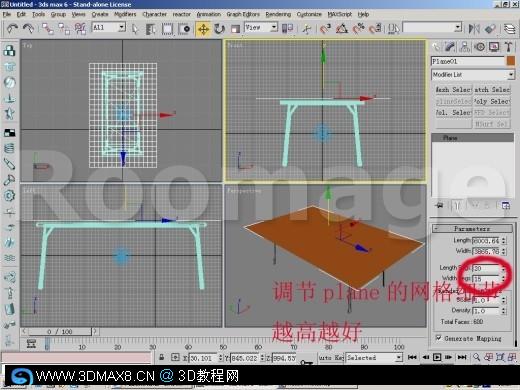Viewport: 520px width, 390px height.
Task: Toggle the Spinner Snap button
Action: click(x=376, y=29)
